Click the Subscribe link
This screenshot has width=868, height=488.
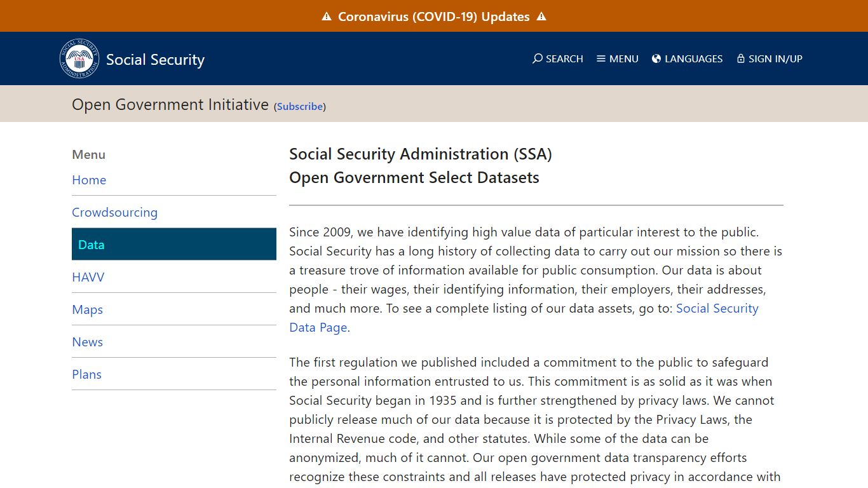(x=300, y=107)
